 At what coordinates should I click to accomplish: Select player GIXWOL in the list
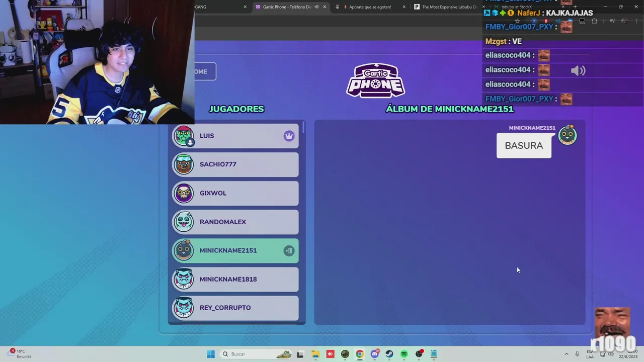pos(235,193)
